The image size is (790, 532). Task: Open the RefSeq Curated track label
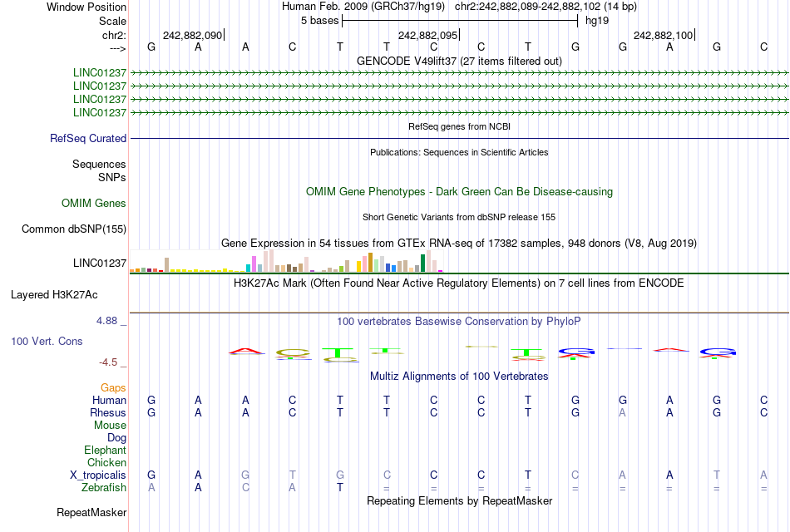[88, 138]
